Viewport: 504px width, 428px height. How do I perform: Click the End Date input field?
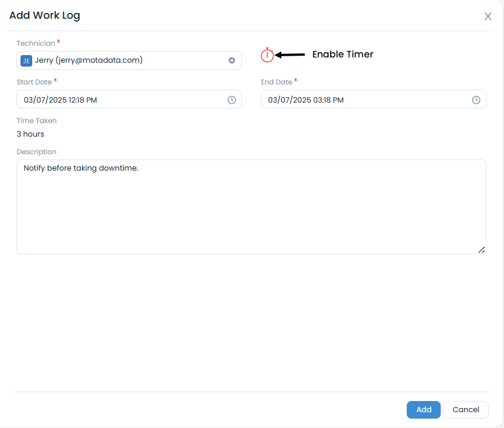[x=363, y=100]
